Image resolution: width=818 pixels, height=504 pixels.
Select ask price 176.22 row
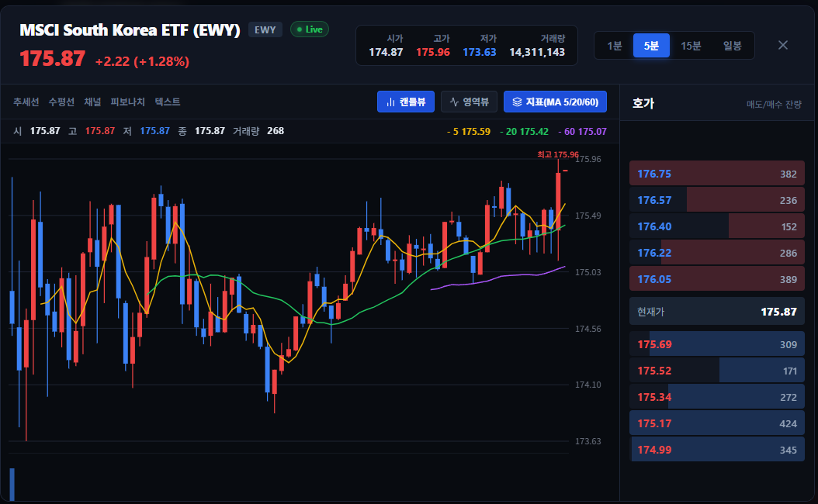point(717,253)
